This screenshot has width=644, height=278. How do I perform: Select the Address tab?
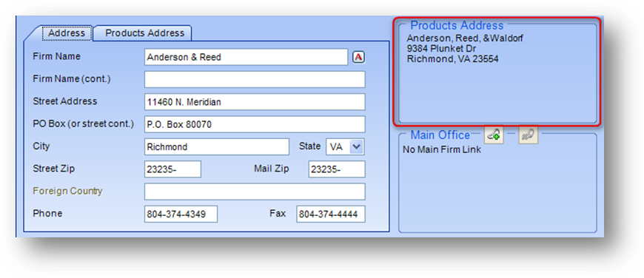point(67,33)
